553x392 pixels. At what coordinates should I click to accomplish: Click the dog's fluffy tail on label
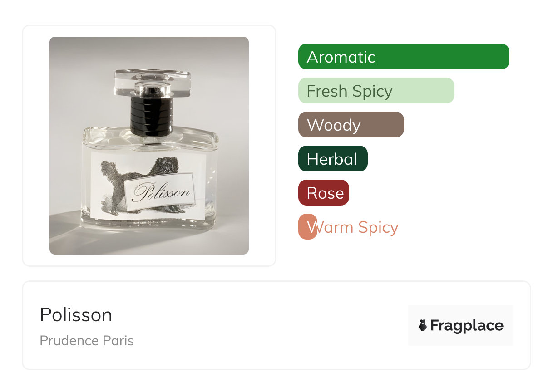point(109,172)
